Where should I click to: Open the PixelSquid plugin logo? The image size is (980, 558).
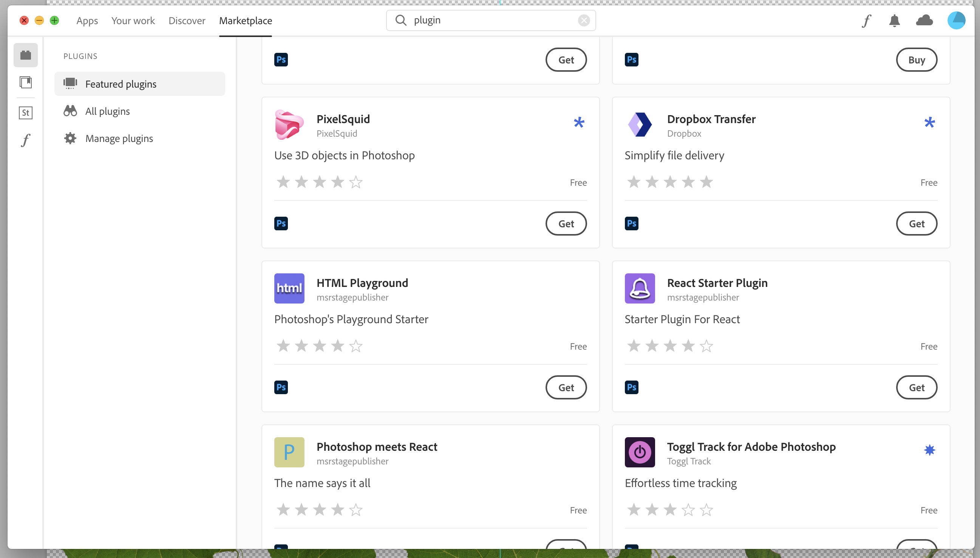289,125
